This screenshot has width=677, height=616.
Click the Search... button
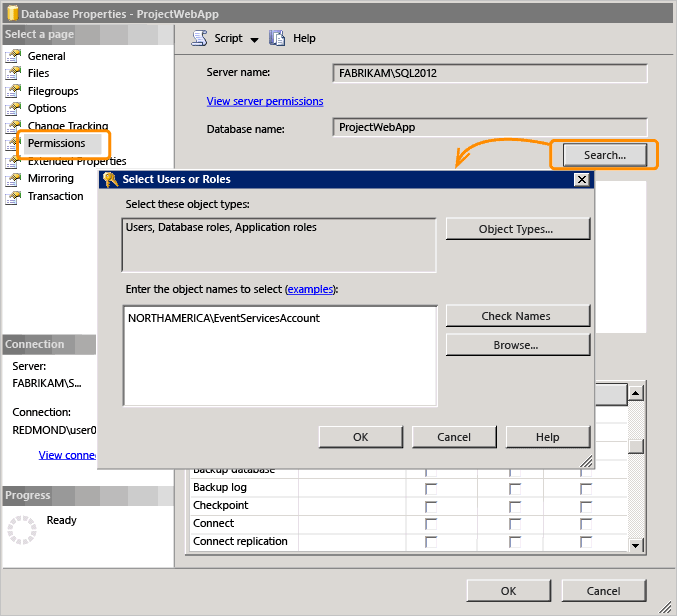click(604, 155)
